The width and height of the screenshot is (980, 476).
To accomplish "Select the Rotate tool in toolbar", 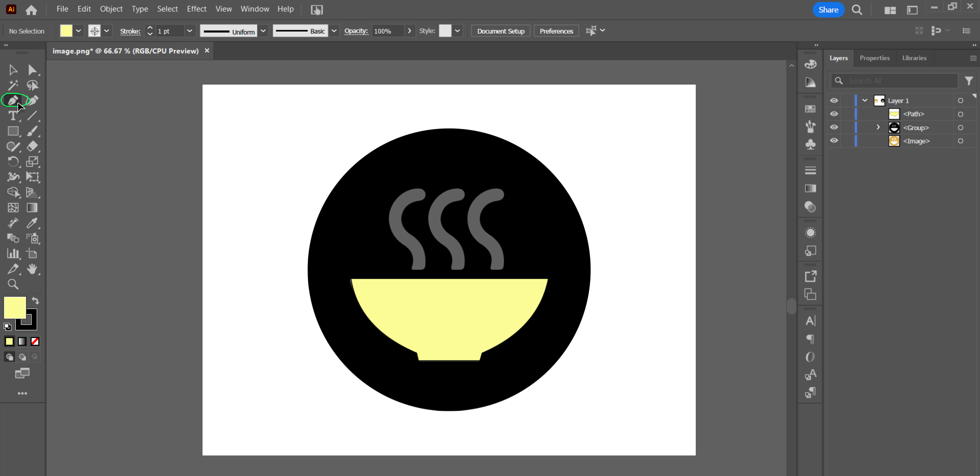I will pyautogui.click(x=14, y=161).
